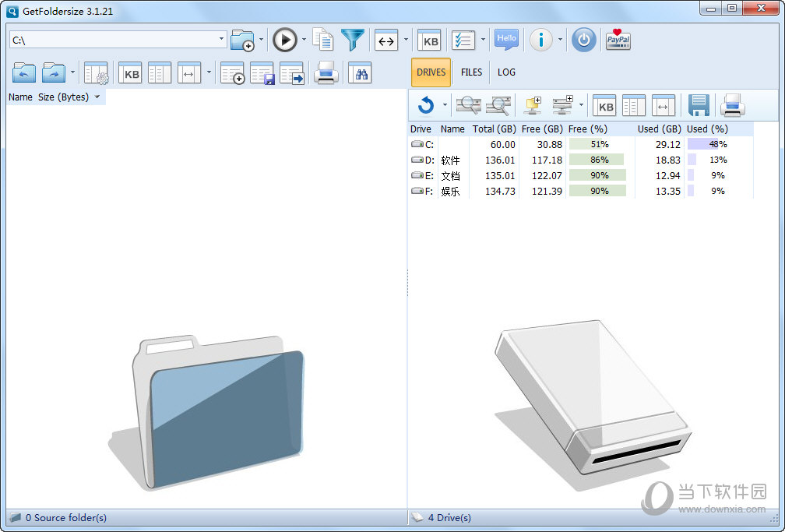Select drive E: 文档 row
The image size is (785, 532).
(581, 175)
